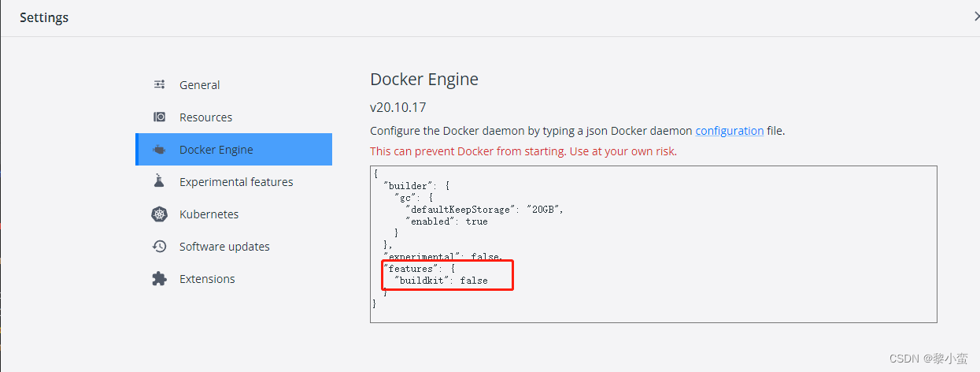Open the daemon configuration link
This screenshot has height=372, width=980.
coord(729,130)
